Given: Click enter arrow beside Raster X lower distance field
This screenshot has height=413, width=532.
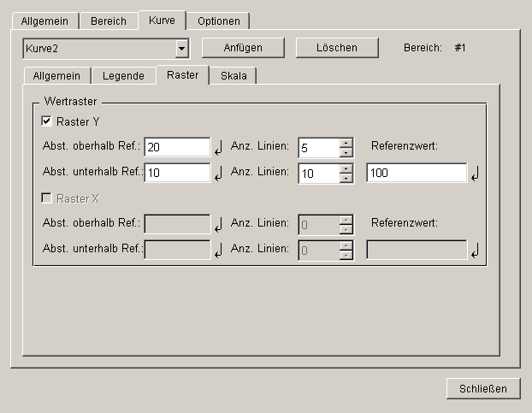Looking at the screenshot, I should pos(218,251).
